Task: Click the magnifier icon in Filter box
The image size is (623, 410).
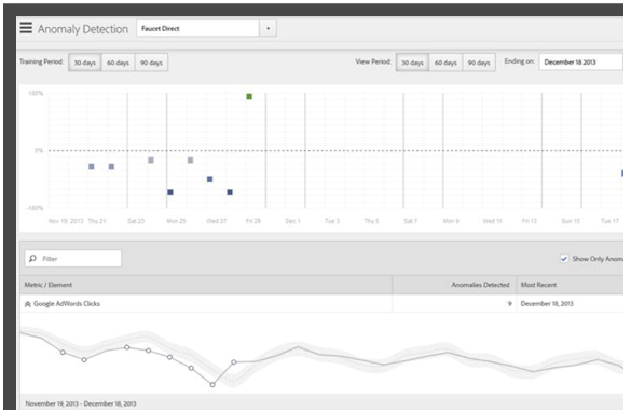Action: coord(33,258)
